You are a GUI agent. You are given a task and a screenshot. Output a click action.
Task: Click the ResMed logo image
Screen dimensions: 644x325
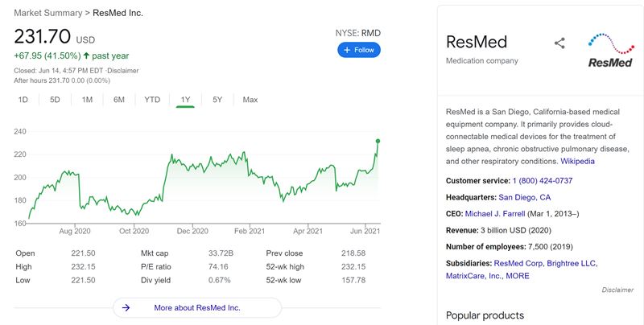coord(611,51)
